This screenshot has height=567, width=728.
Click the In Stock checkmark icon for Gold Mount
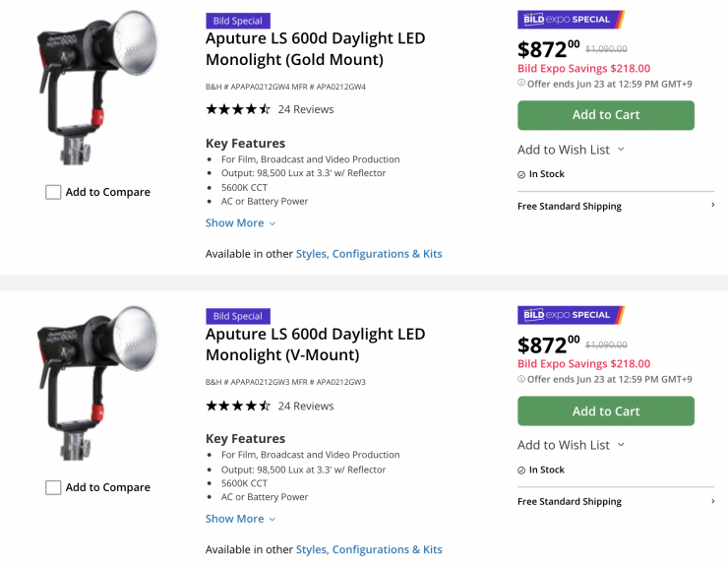[x=521, y=174]
